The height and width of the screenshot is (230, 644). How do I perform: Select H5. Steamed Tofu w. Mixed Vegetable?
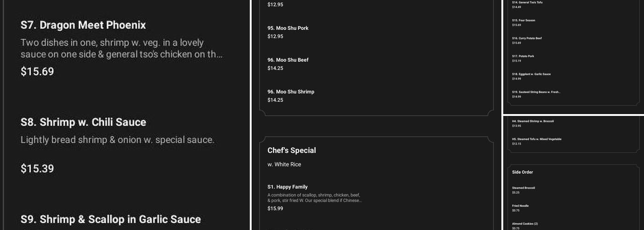click(536, 139)
